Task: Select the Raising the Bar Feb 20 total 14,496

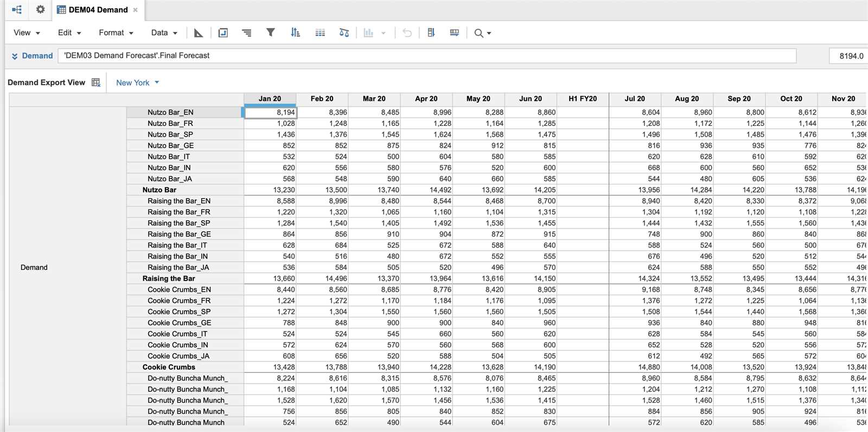Action: coord(322,278)
